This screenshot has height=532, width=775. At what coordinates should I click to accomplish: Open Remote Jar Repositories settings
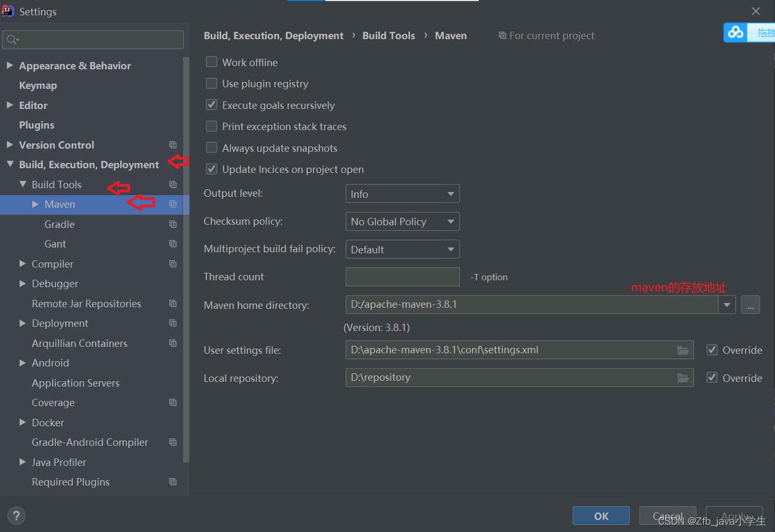click(86, 304)
